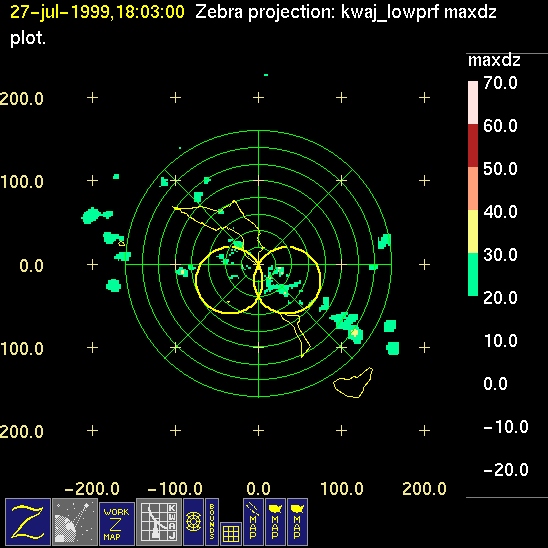
Task: Click the dark red 50-60 colorbar segment
Action: (x=473, y=145)
